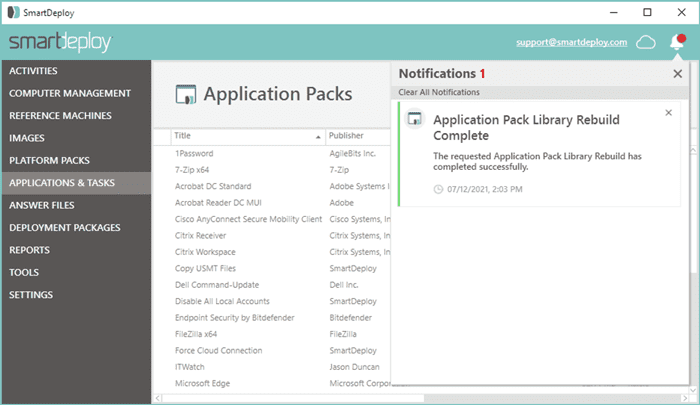Open Reference Machines
Image resolution: width=700 pixels, height=405 pixels.
click(76, 116)
